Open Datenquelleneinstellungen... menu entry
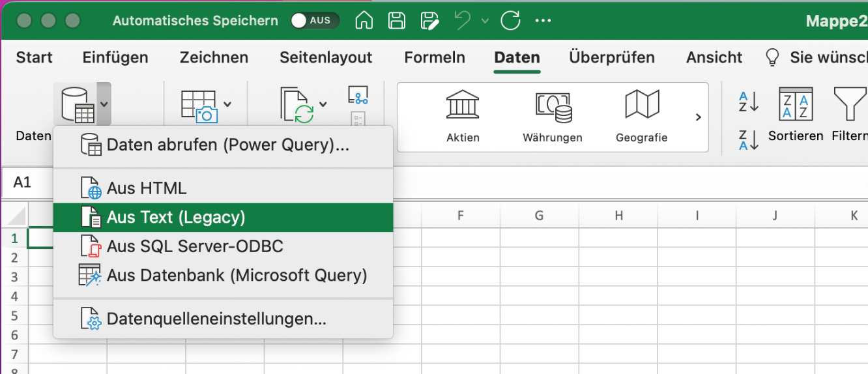868x374 pixels. click(224, 319)
